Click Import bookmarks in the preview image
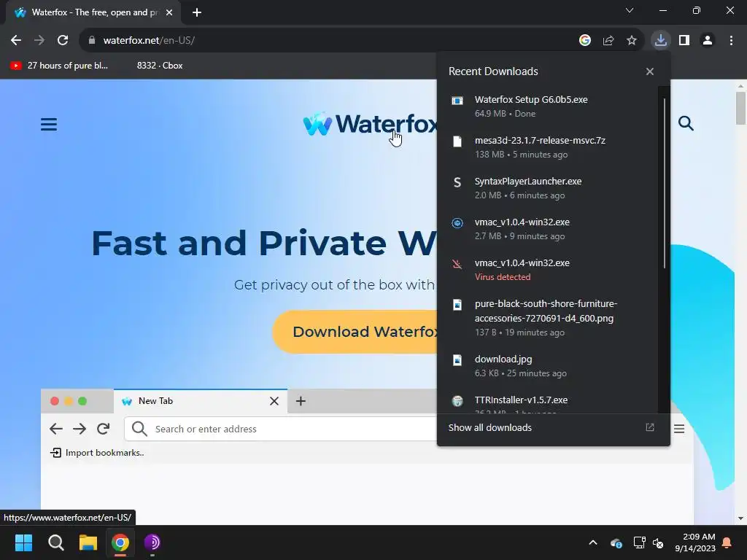This screenshot has width=747, height=560. click(x=97, y=452)
